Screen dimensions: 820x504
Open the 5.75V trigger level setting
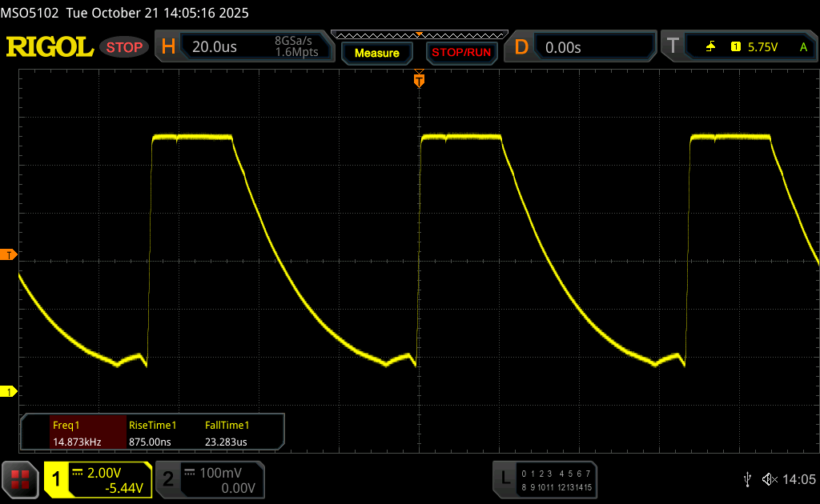[762, 47]
